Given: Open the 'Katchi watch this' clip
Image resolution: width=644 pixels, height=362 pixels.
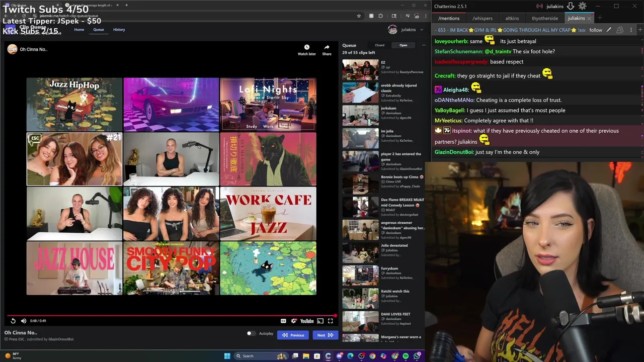Looking at the screenshot, I should [x=383, y=298].
